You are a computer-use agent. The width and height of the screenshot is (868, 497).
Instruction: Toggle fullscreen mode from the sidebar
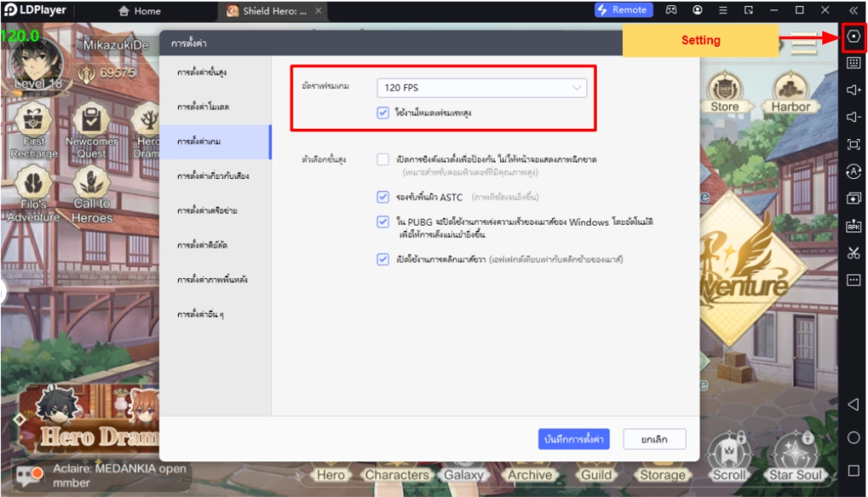[x=854, y=145]
